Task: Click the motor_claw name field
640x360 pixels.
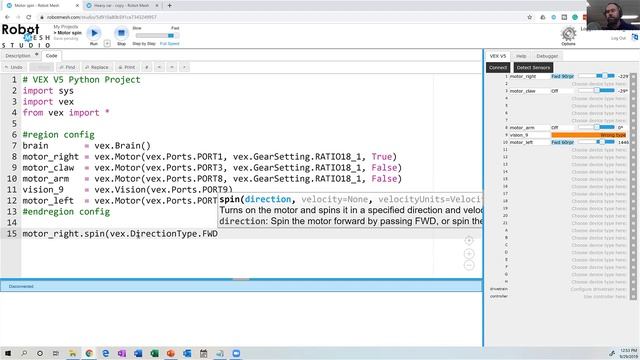Action: point(529,91)
